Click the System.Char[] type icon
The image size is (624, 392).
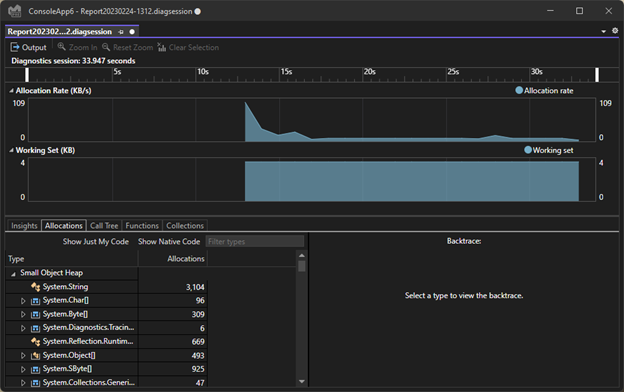tap(35, 300)
